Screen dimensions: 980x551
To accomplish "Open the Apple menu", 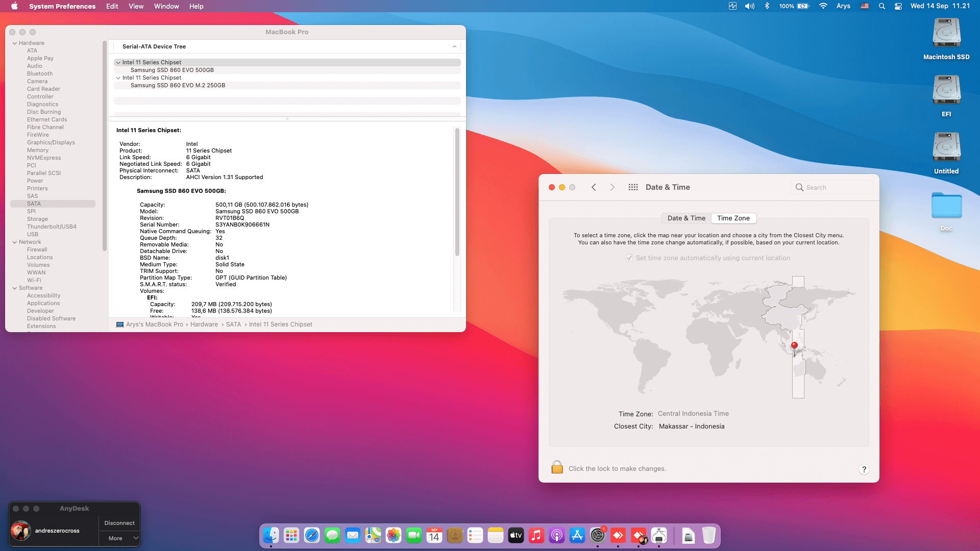I will point(14,6).
